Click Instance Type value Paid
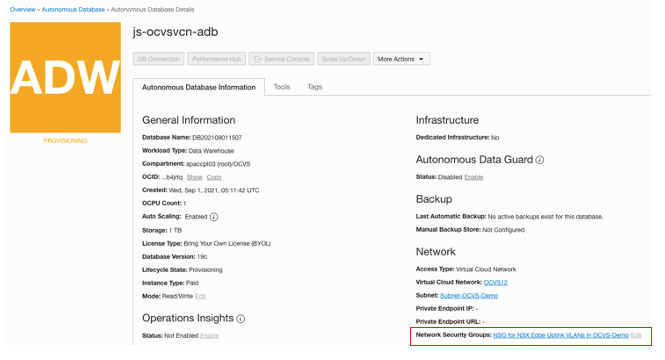 click(x=192, y=283)
